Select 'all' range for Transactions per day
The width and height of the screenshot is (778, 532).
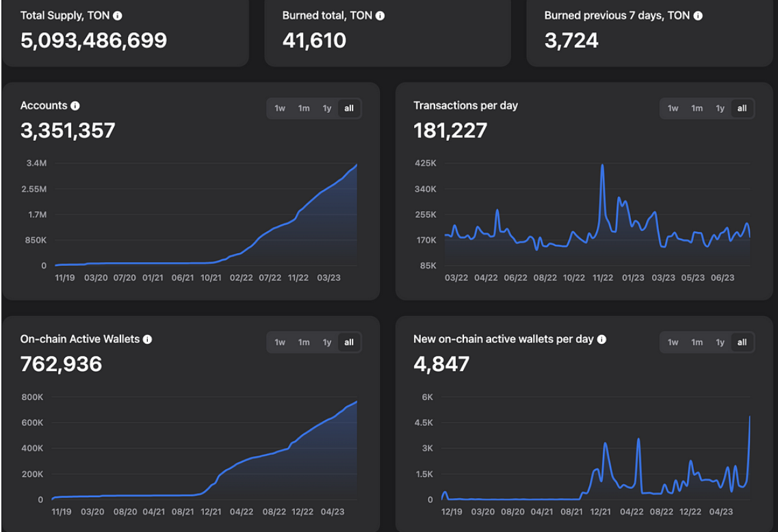click(742, 108)
